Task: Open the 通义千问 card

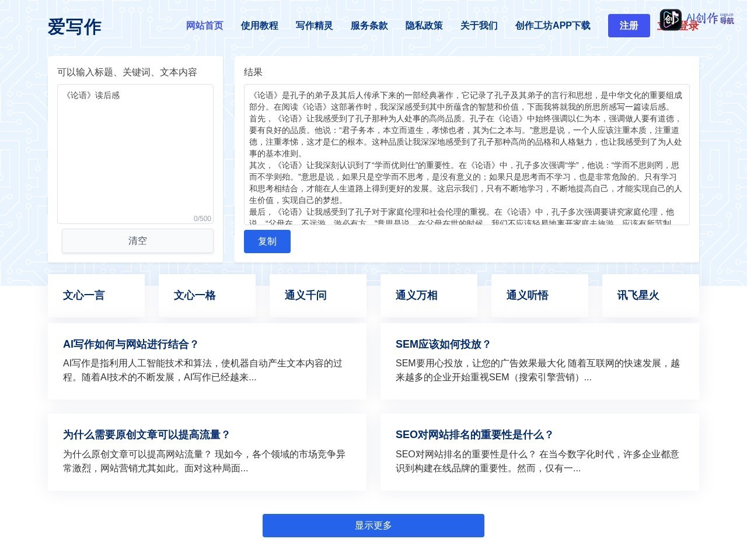Action: click(318, 296)
